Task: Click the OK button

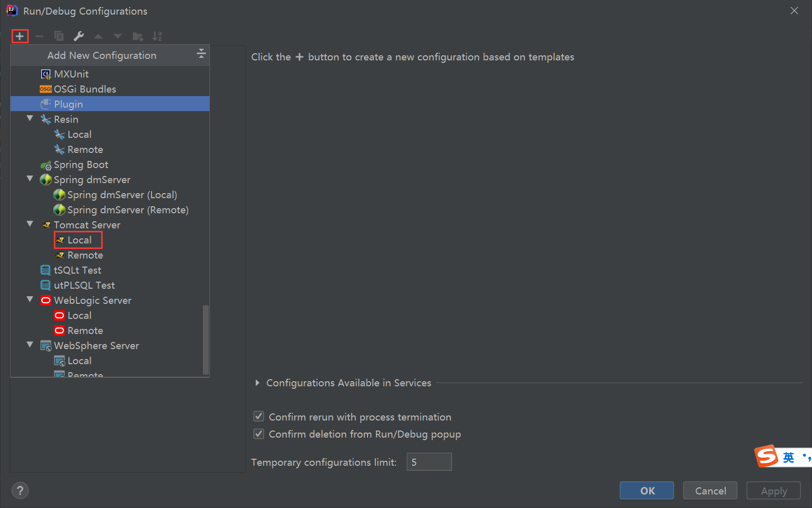Action: click(x=647, y=490)
